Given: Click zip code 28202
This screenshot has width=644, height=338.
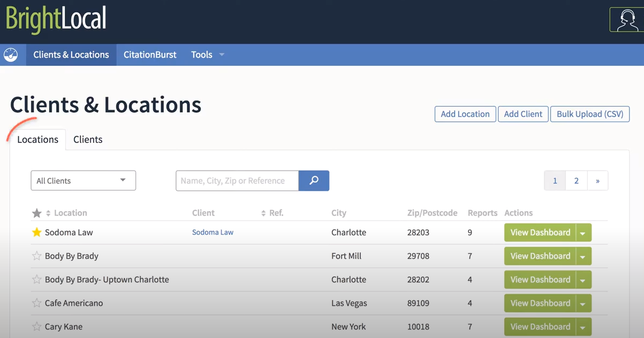Looking at the screenshot, I should (418, 279).
